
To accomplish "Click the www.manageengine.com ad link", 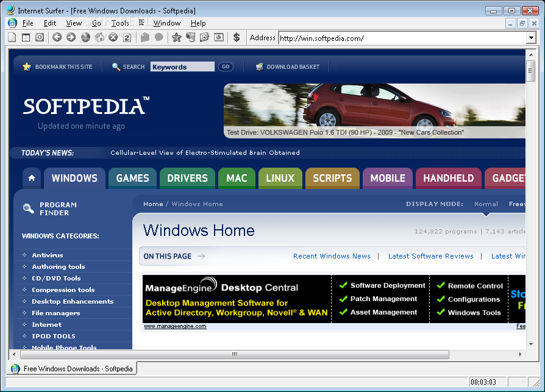I will (x=175, y=326).
